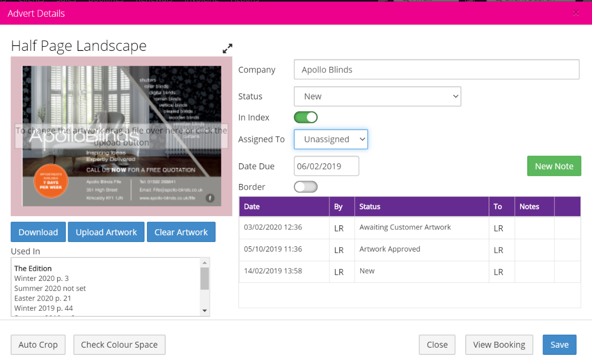This screenshot has height=364, width=592.
Task: Click the Close button
Action: click(x=437, y=345)
